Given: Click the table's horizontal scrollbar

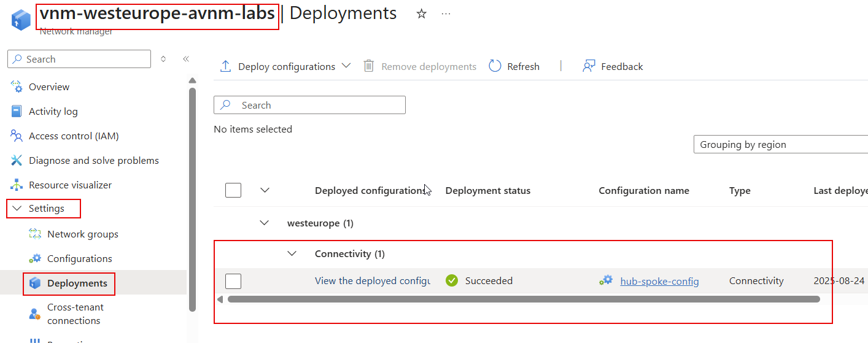Looking at the screenshot, I should [x=524, y=299].
